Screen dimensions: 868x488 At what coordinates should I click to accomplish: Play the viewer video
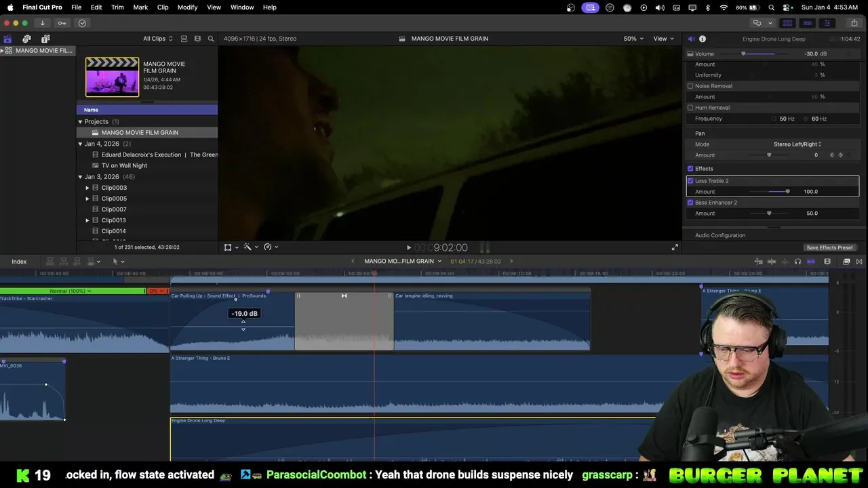pyautogui.click(x=408, y=248)
